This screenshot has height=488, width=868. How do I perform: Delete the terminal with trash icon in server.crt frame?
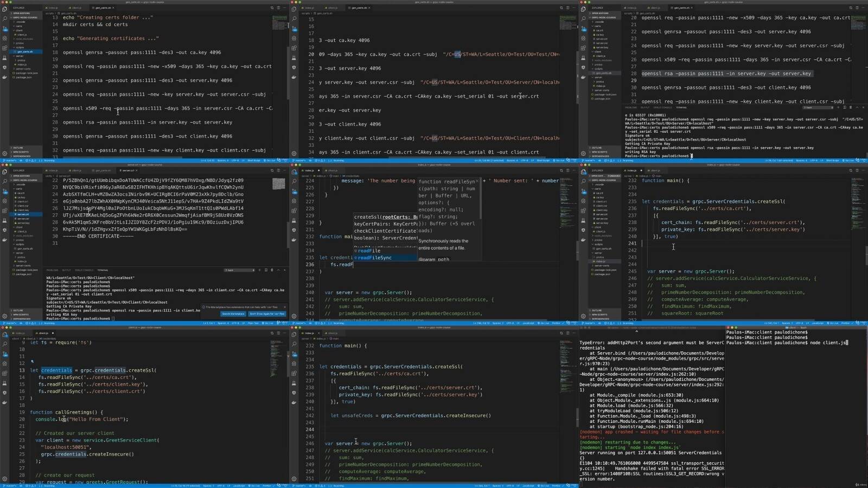(x=272, y=270)
